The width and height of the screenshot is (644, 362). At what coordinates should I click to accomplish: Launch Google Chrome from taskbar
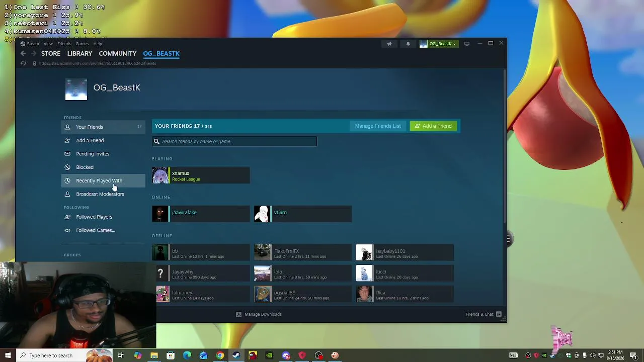[x=220, y=355]
